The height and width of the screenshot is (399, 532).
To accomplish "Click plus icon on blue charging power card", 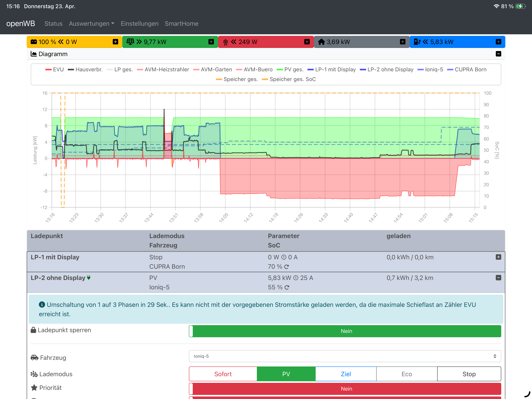I will (498, 42).
